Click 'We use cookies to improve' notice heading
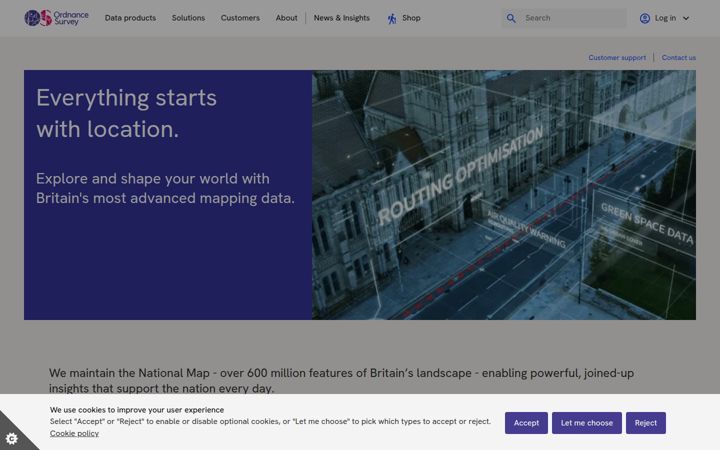 pyautogui.click(x=137, y=410)
